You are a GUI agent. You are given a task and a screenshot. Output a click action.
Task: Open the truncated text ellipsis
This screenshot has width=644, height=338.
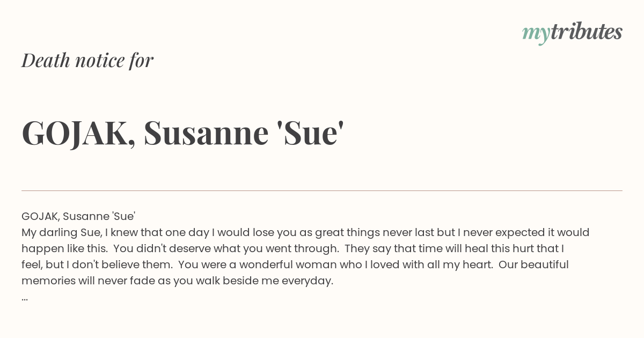coord(25,298)
